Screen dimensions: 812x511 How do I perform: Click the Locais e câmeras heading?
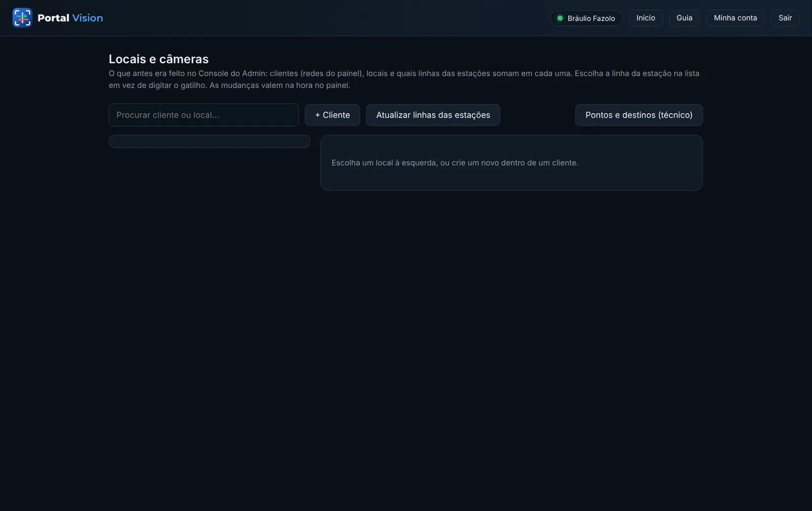click(x=158, y=59)
